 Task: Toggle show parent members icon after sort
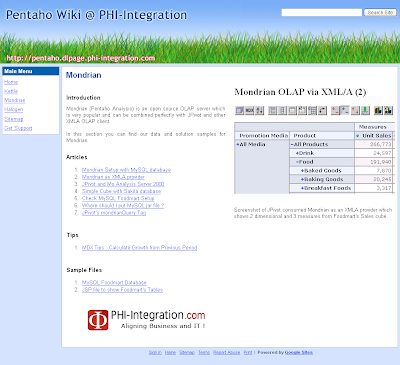(x=273, y=110)
